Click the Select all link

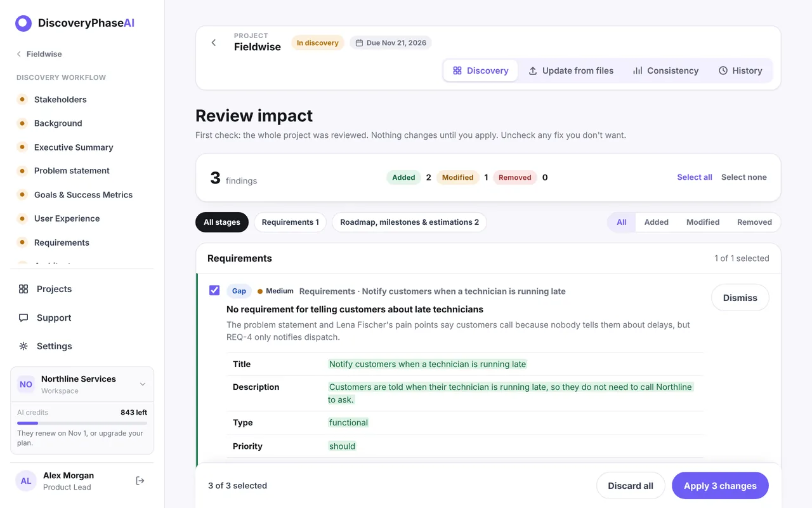(x=695, y=177)
